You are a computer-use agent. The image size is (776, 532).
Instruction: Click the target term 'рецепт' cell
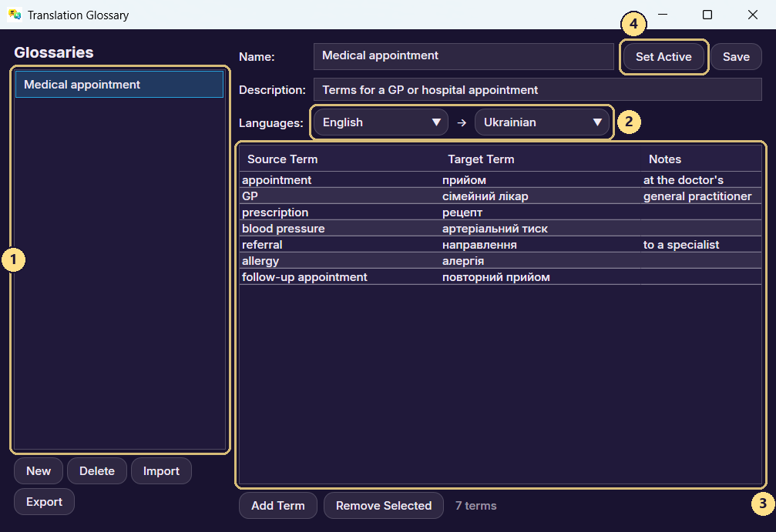click(540, 212)
